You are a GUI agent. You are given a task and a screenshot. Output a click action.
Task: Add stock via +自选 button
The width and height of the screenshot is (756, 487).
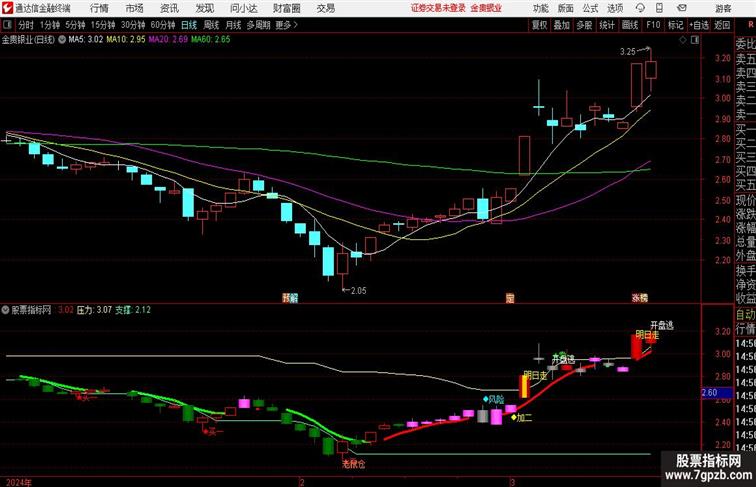(x=699, y=25)
